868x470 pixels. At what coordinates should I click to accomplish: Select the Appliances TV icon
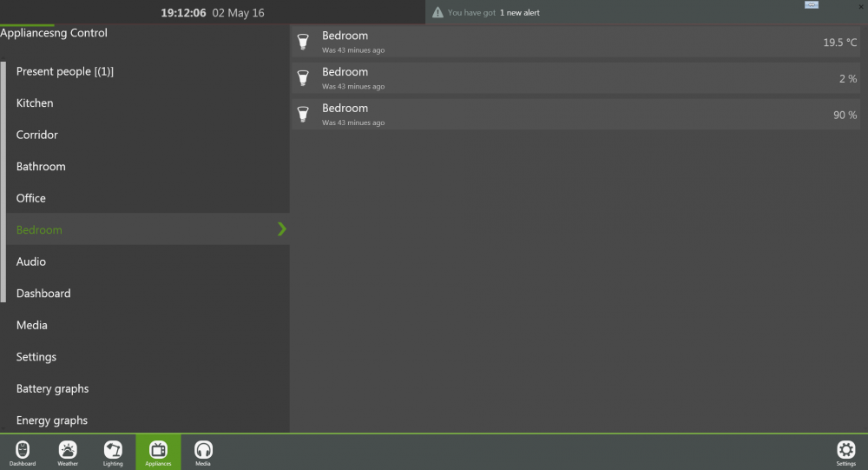158,450
